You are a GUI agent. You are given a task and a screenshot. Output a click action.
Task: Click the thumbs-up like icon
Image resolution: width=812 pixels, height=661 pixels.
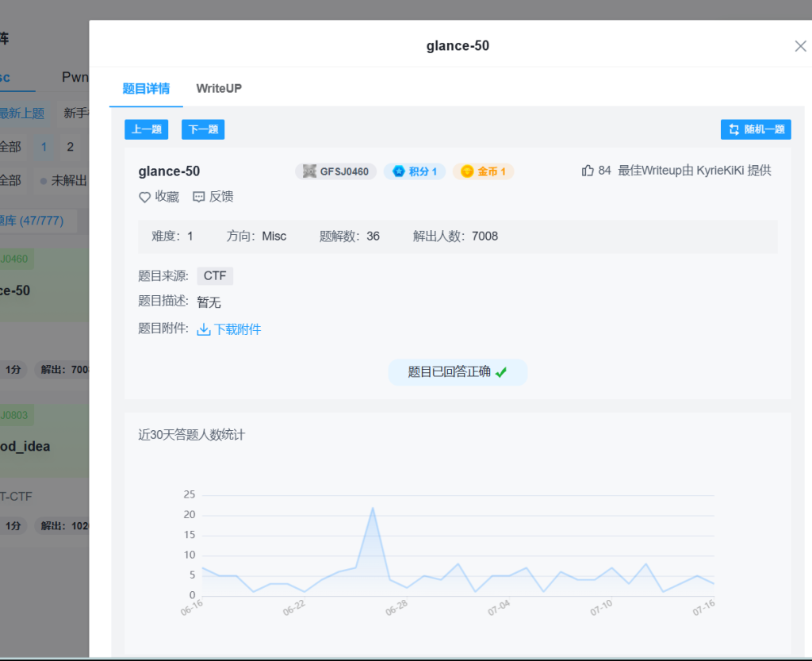(x=588, y=171)
